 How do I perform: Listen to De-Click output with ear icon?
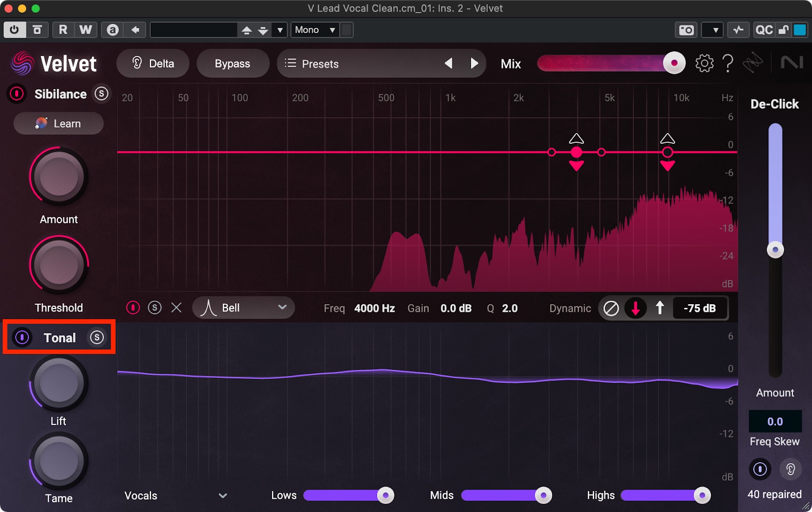tap(790, 469)
